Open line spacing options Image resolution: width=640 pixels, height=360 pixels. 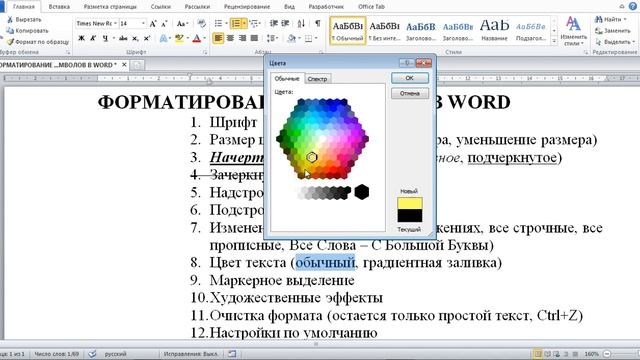[x=272, y=38]
